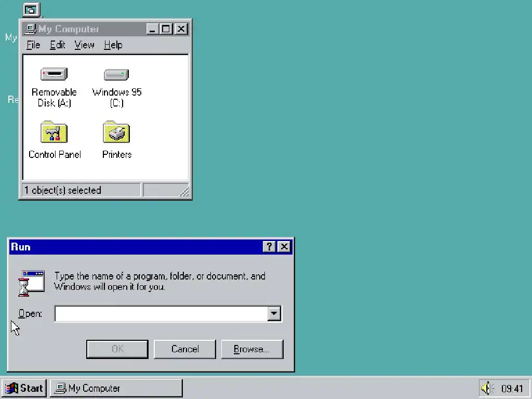Click the volume speaker icon in the tray
This screenshot has width=532, height=399.
pos(487,388)
